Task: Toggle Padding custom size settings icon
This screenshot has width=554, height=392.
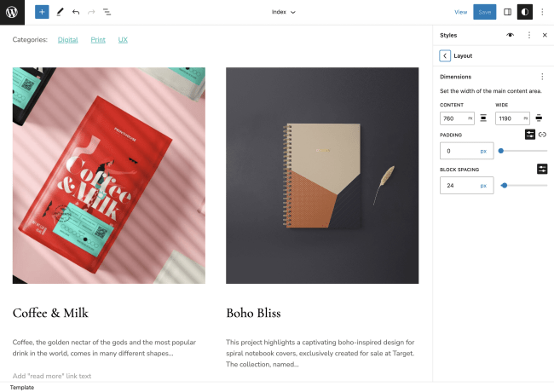Action: click(529, 135)
